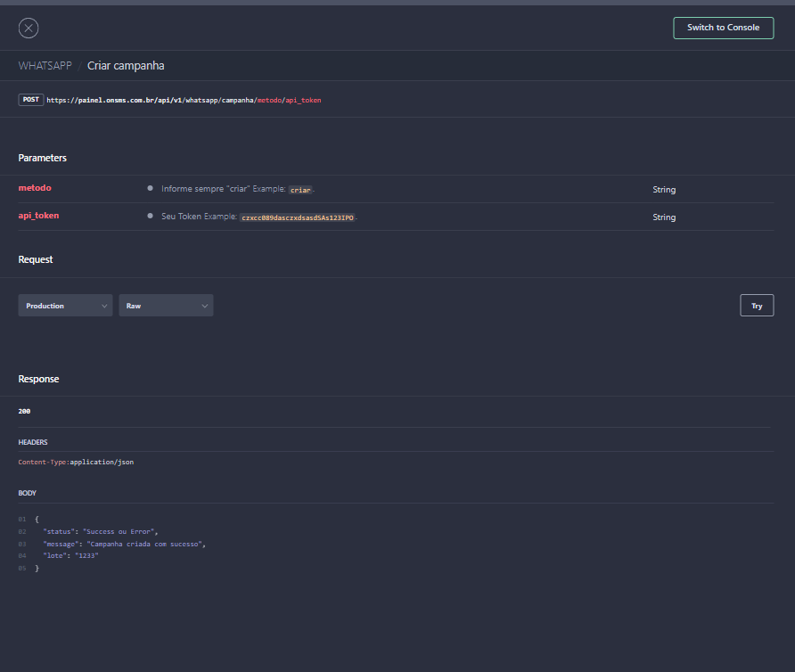Click the metodo parameter name
Image resolution: width=795 pixels, height=672 pixels.
[x=35, y=188]
